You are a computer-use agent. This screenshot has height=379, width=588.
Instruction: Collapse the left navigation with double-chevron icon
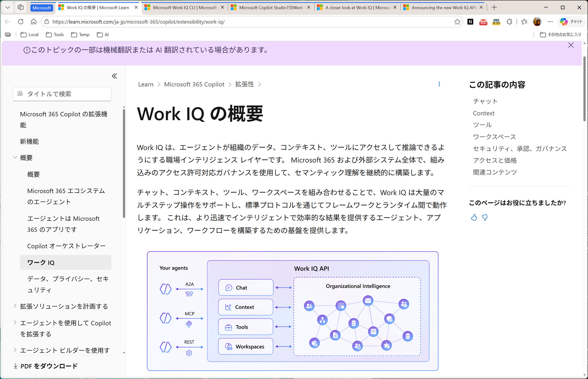point(114,76)
